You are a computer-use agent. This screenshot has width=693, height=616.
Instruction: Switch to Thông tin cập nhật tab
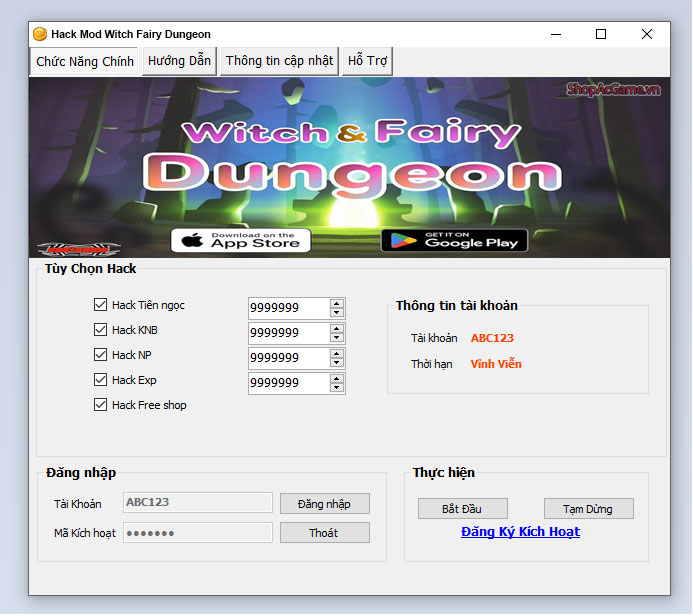tap(279, 61)
